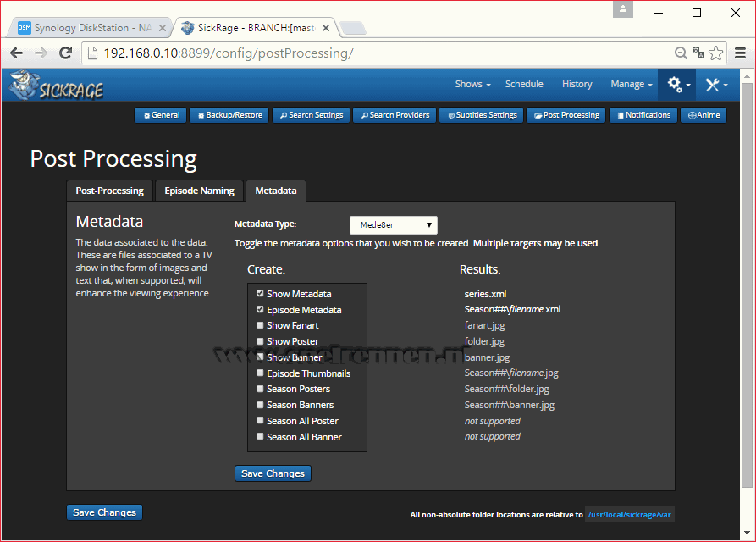Switch to the Episode Naming tab
The width and height of the screenshot is (756, 542).
(x=199, y=191)
